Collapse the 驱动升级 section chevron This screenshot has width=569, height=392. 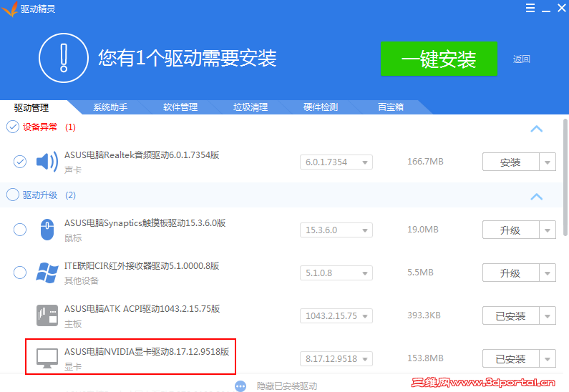536,197
